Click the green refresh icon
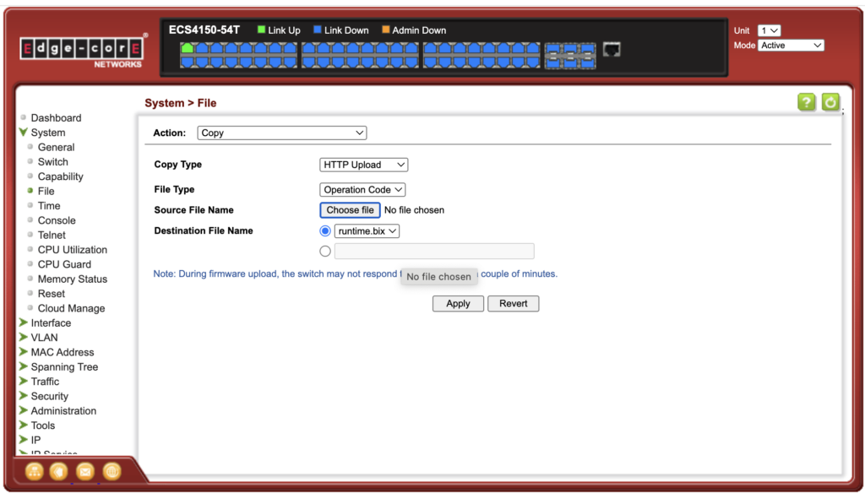Image resolution: width=865 pixels, height=504 pixels. (x=830, y=102)
